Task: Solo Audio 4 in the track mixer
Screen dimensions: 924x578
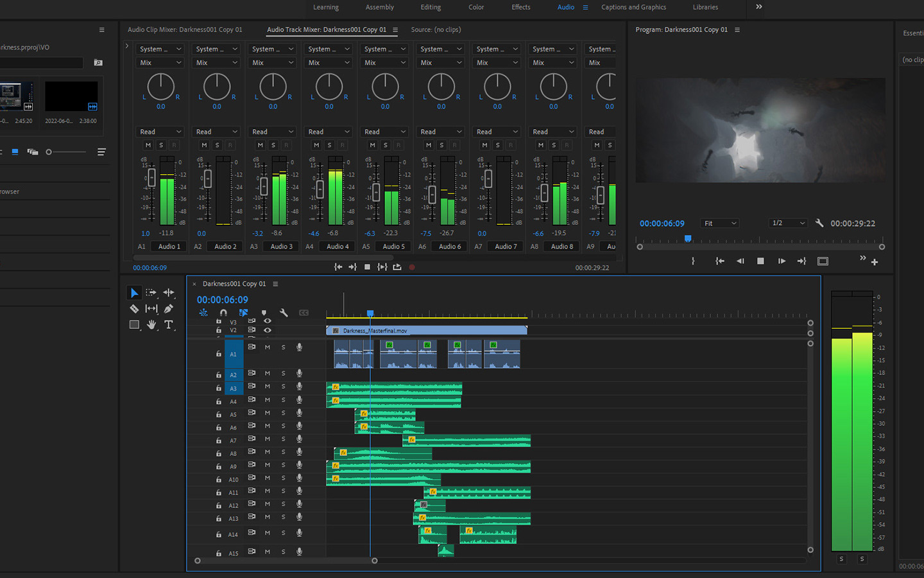Action: tap(329, 145)
